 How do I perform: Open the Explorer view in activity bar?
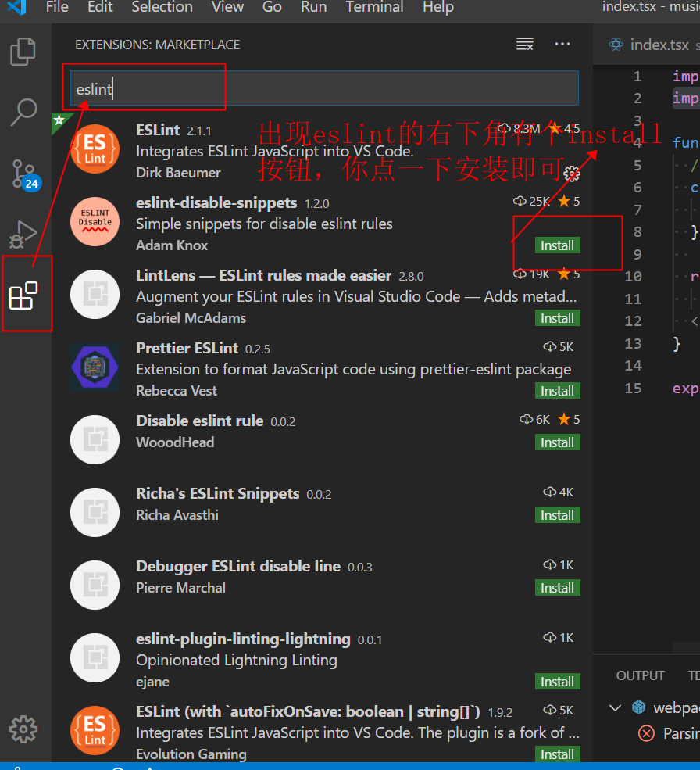23,52
